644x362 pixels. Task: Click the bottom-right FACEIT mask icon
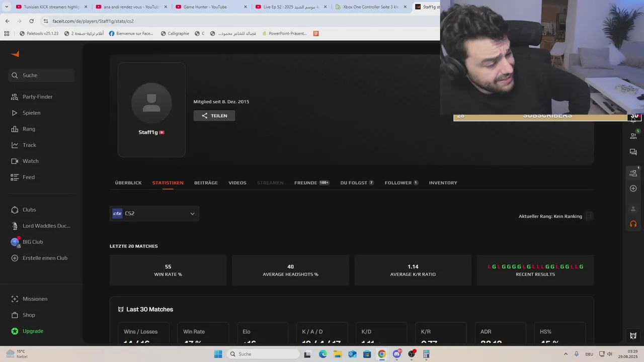pyautogui.click(x=633, y=336)
